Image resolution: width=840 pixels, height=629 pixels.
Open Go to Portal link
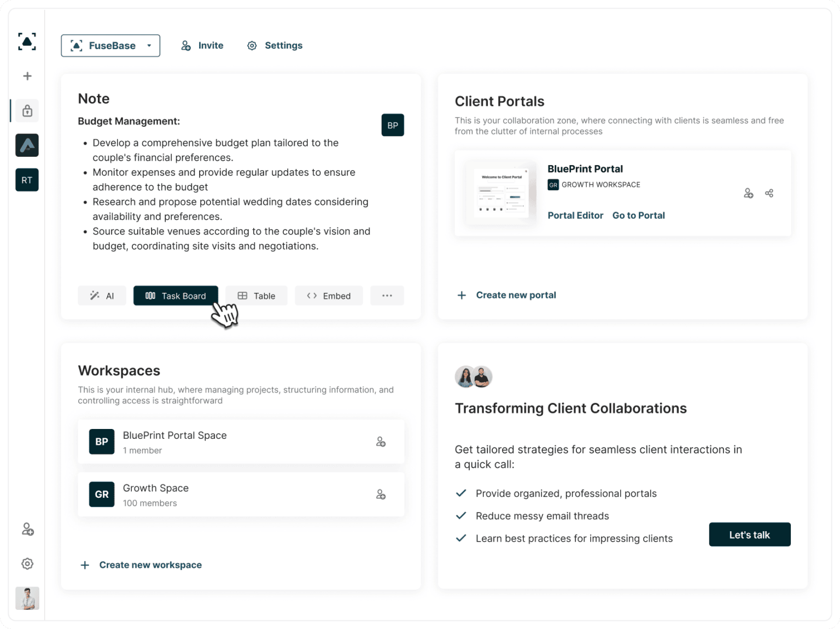[x=638, y=215]
